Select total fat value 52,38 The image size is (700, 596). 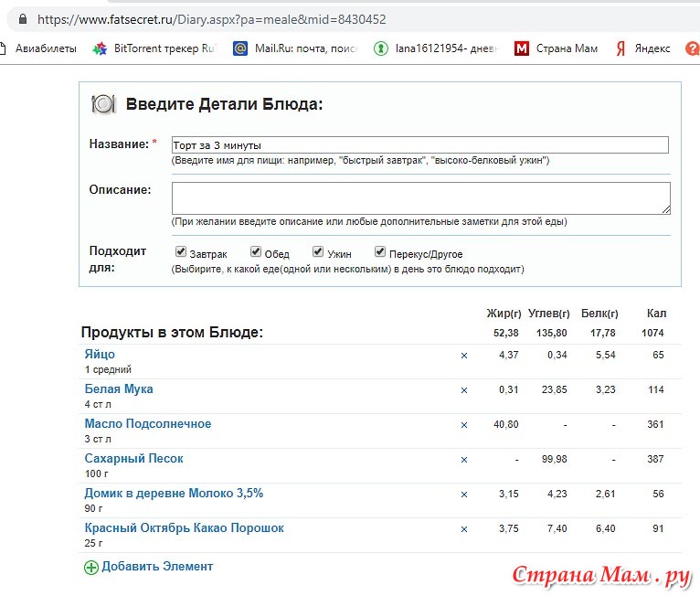pos(505,333)
